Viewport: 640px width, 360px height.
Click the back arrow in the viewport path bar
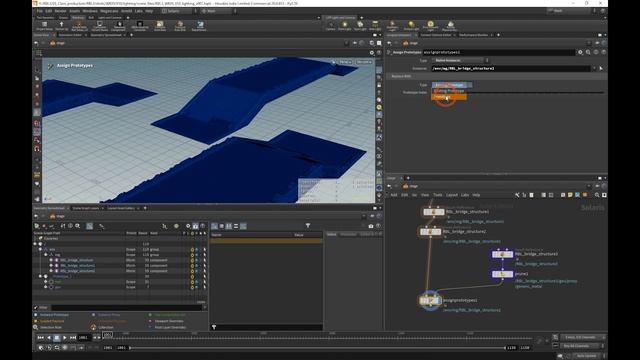point(36,43)
